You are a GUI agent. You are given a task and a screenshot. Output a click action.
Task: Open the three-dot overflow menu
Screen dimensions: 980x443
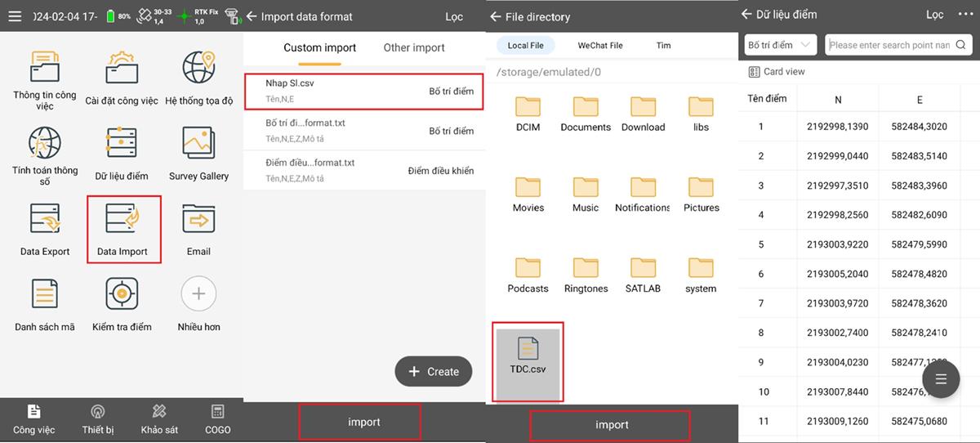[964, 15]
